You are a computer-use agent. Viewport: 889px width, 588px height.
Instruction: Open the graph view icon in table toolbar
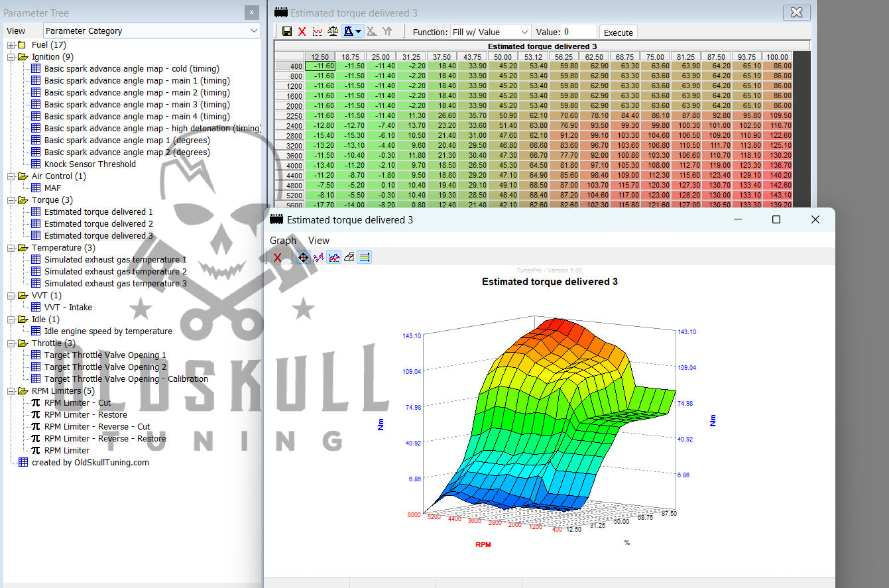[318, 32]
